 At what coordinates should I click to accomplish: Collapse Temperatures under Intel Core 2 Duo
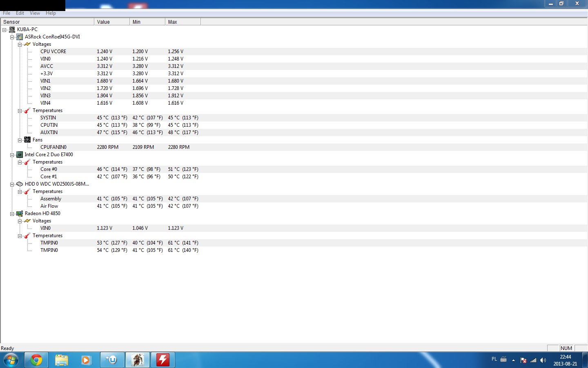click(x=20, y=162)
